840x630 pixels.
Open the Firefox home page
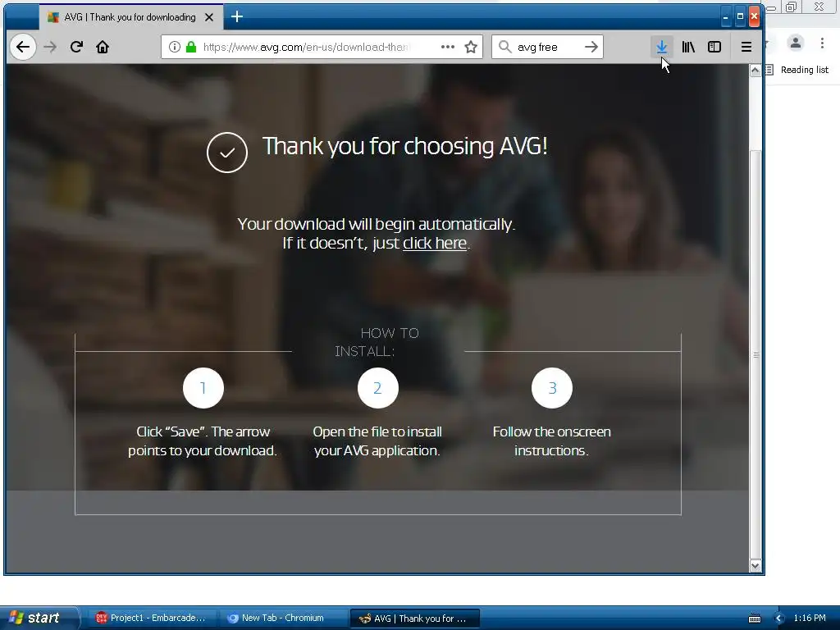pos(103,47)
